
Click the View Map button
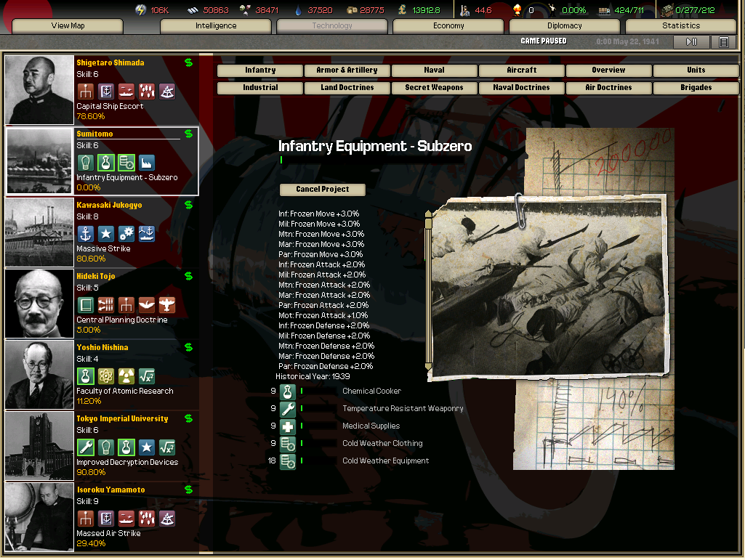coord(68,26)
